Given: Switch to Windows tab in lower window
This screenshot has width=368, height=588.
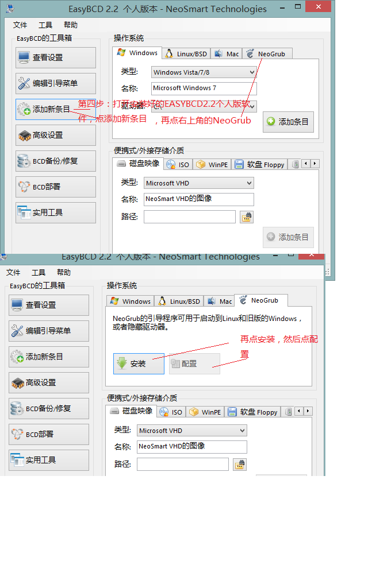Looking at the screenshot, I should [x=131, y=301].
